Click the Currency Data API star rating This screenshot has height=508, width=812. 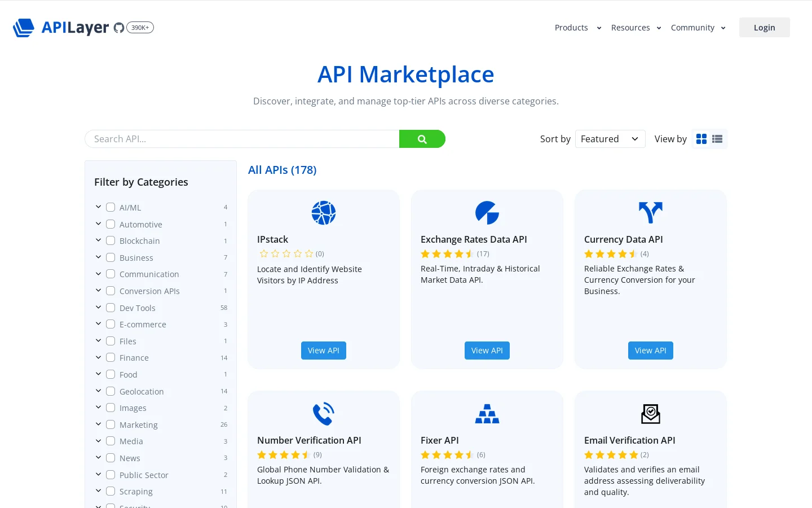(611, 254)
